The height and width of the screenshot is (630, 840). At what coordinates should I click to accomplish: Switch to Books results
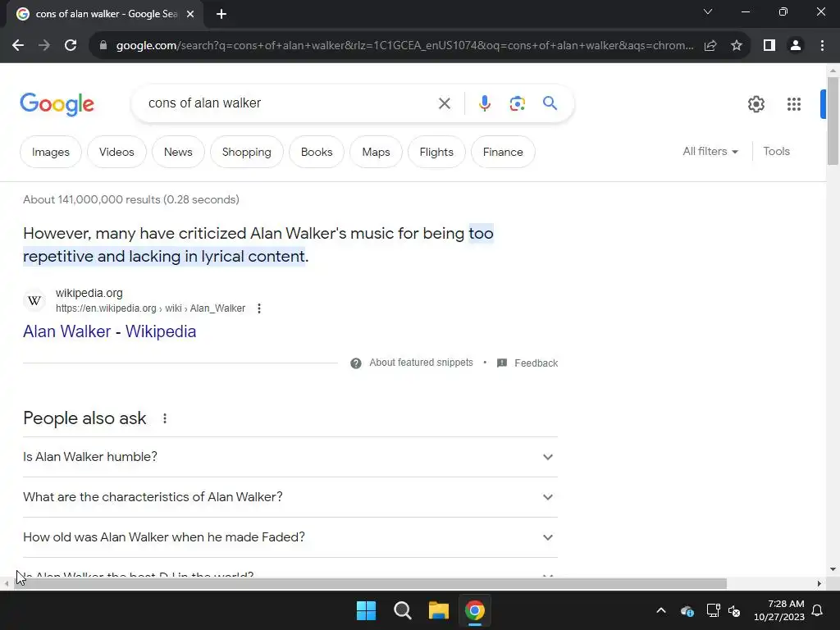(317, 152)
